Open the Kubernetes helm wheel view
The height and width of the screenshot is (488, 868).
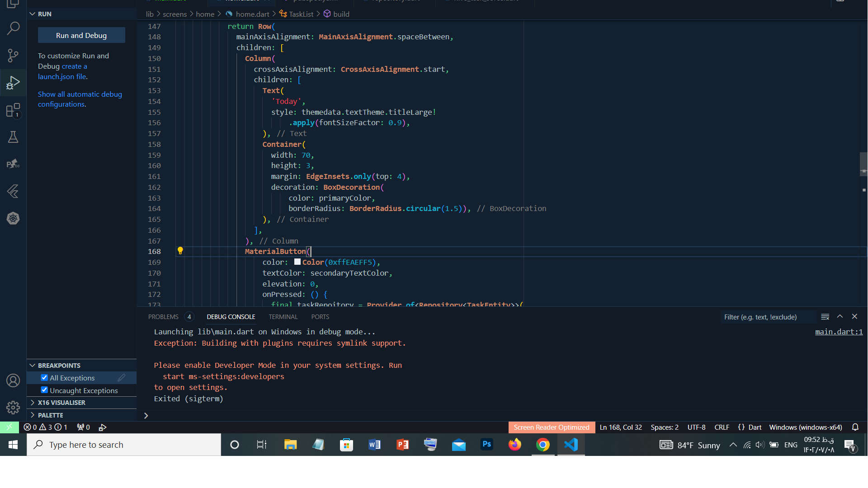coord(13,218)
